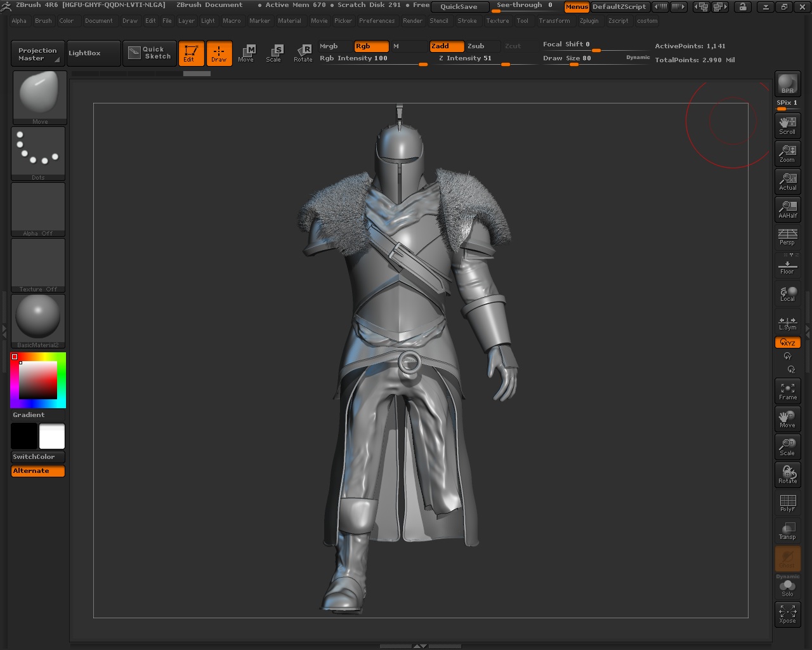Open the Preferences menu

[x=377, y=21]
